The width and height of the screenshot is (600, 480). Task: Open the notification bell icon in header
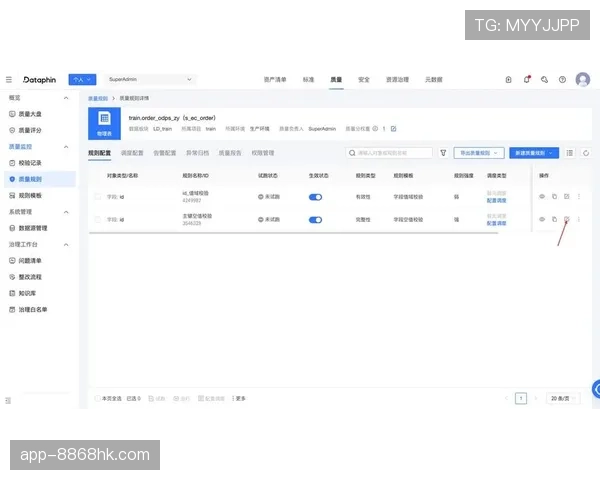[x=527, y=79]
